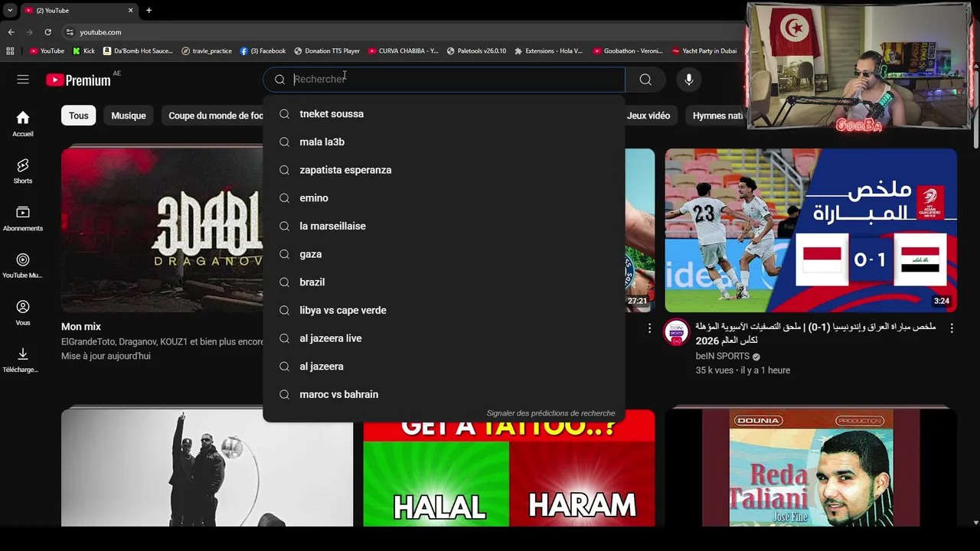980x551 pixels.
Task: Open the Arabic match summary video title
Action: [x=815, y=333]
